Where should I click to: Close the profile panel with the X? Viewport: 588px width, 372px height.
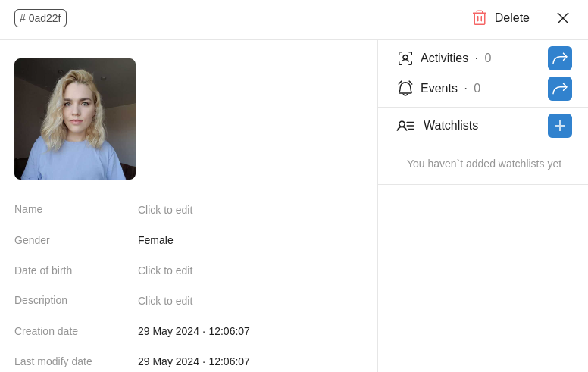pyautogui.click(x=563, y=18)
